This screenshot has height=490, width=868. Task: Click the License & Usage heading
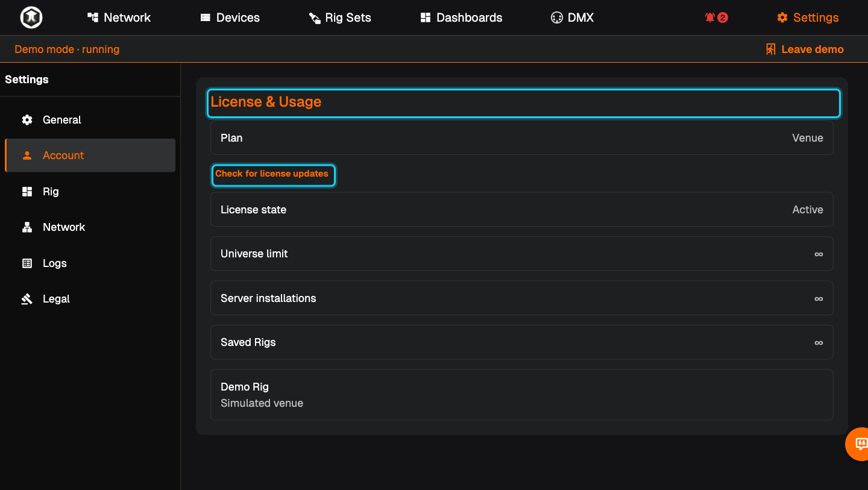[266, 102]
